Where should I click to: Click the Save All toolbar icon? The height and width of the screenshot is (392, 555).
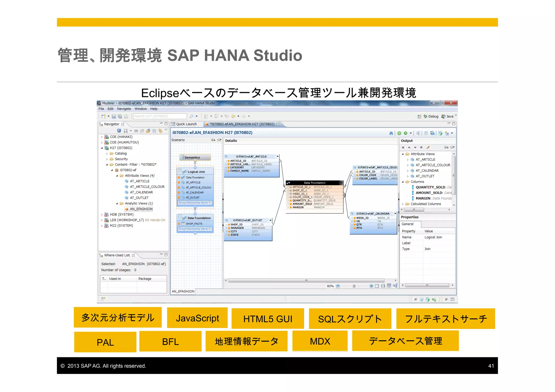pos(120,116)
